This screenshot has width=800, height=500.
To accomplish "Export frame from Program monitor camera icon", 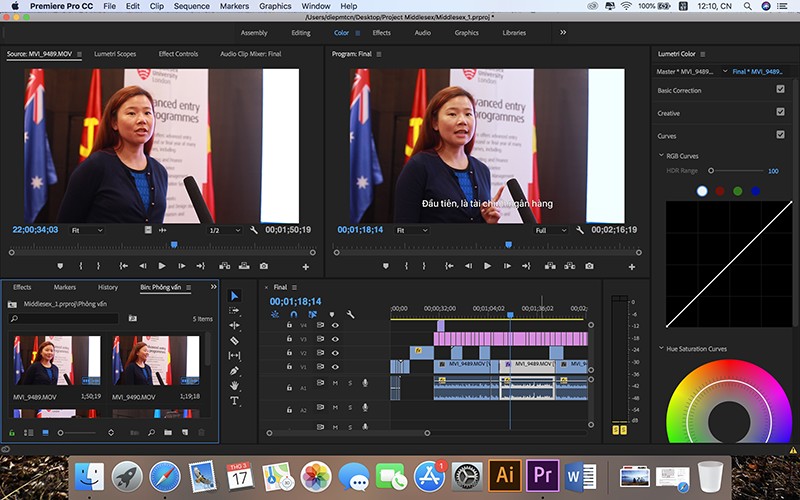I will (x=589, y=266).
